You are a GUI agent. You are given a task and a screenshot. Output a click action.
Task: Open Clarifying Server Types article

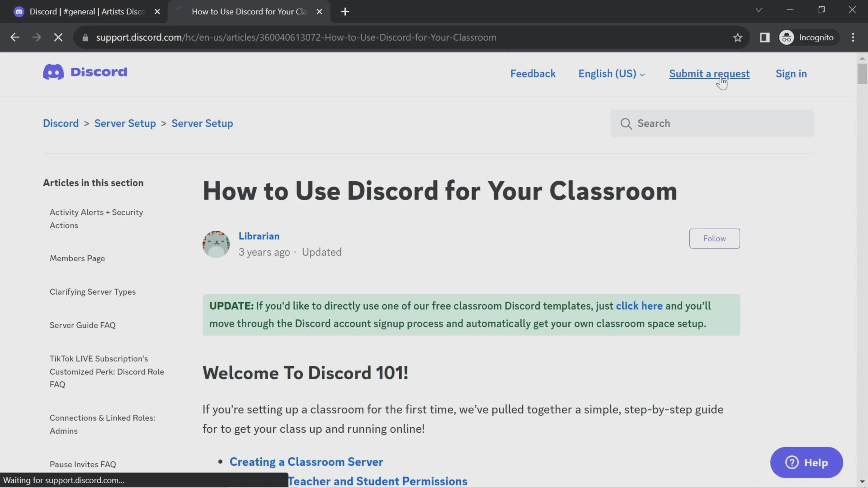coord(93,292)
